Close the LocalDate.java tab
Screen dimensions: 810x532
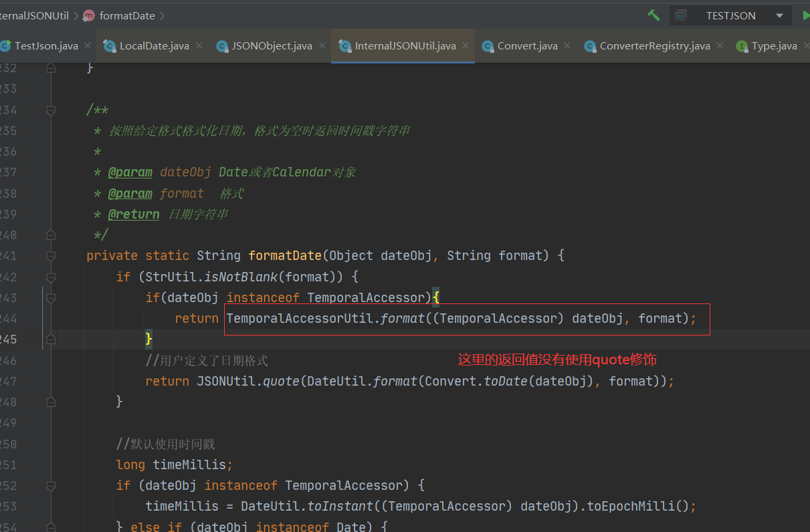199,45
